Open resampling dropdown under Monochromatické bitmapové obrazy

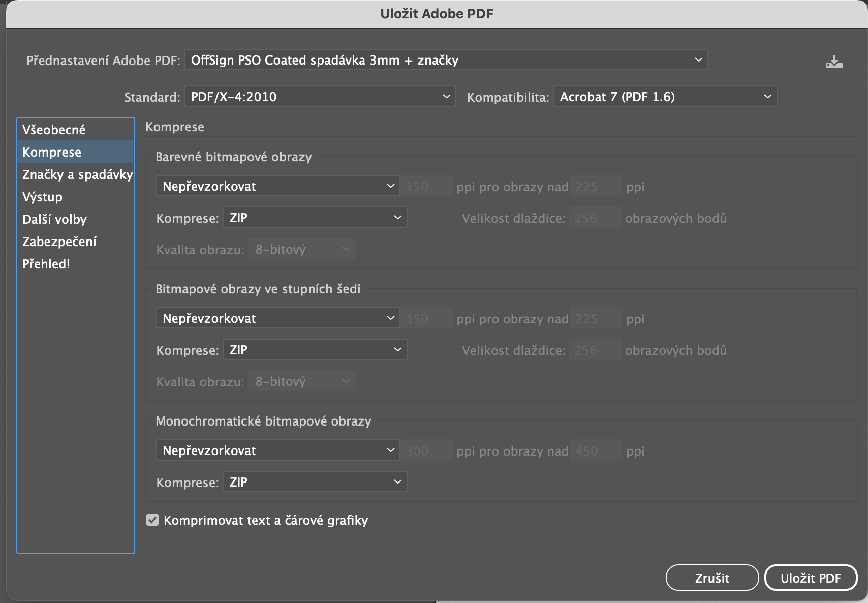pyautogui.click(x=277, y=450)
